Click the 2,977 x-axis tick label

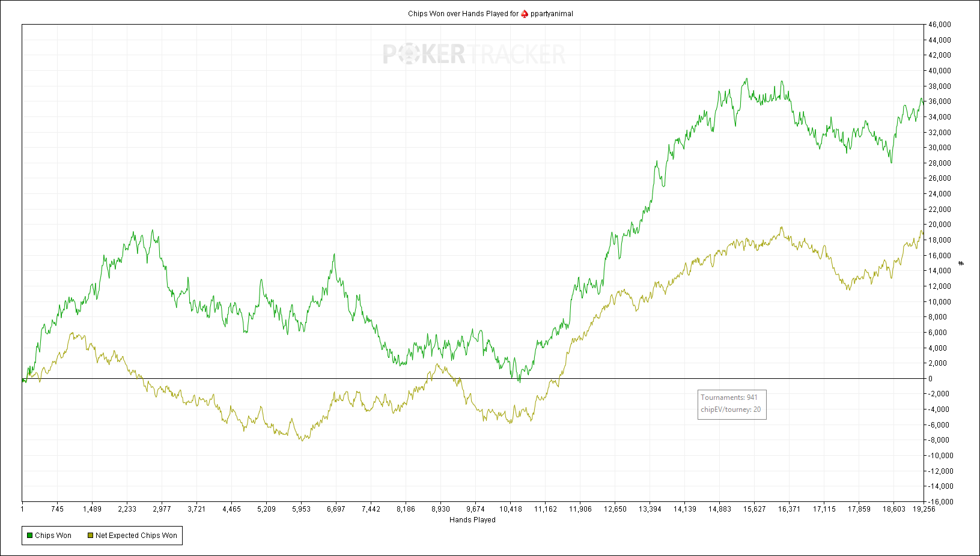click(x=162, y=509)
